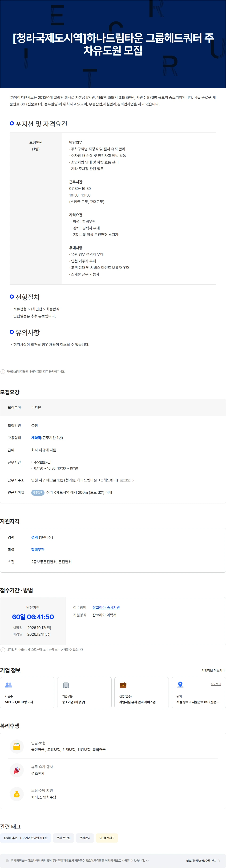Click the 휴무·휴가·행사 party icon
226x868 pixels.
click(x=16, y=770)
